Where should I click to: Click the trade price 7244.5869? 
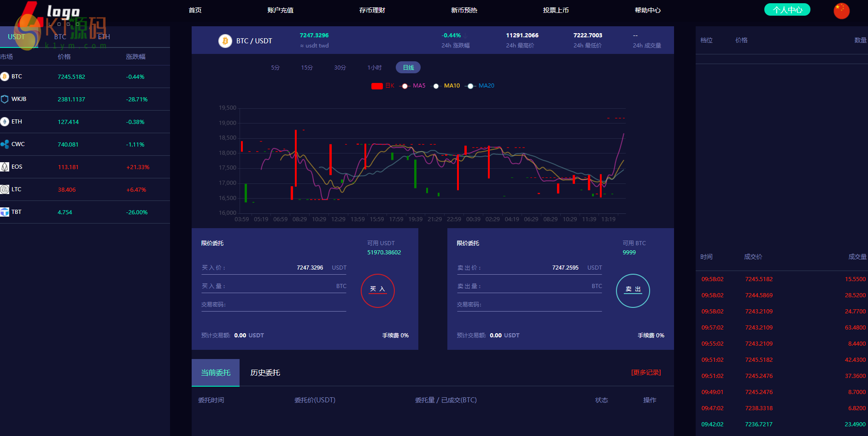click(759, 295)
